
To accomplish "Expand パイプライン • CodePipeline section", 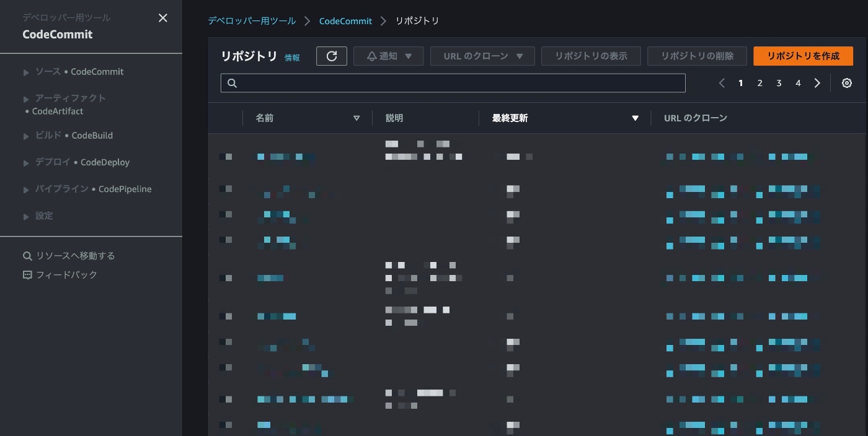I will (x=26, y=190).
